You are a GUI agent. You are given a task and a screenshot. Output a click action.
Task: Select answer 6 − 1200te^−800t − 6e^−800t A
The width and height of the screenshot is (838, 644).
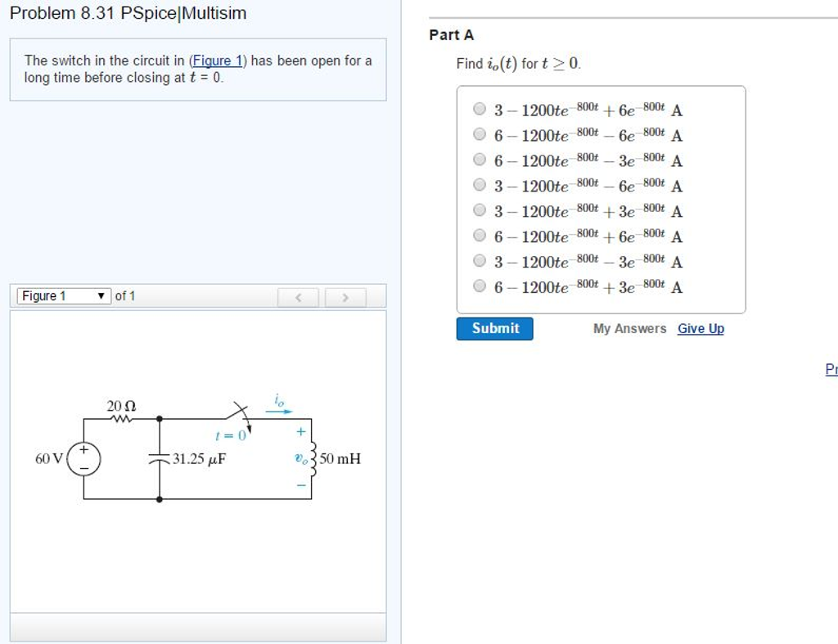click(x=480, y=133)
